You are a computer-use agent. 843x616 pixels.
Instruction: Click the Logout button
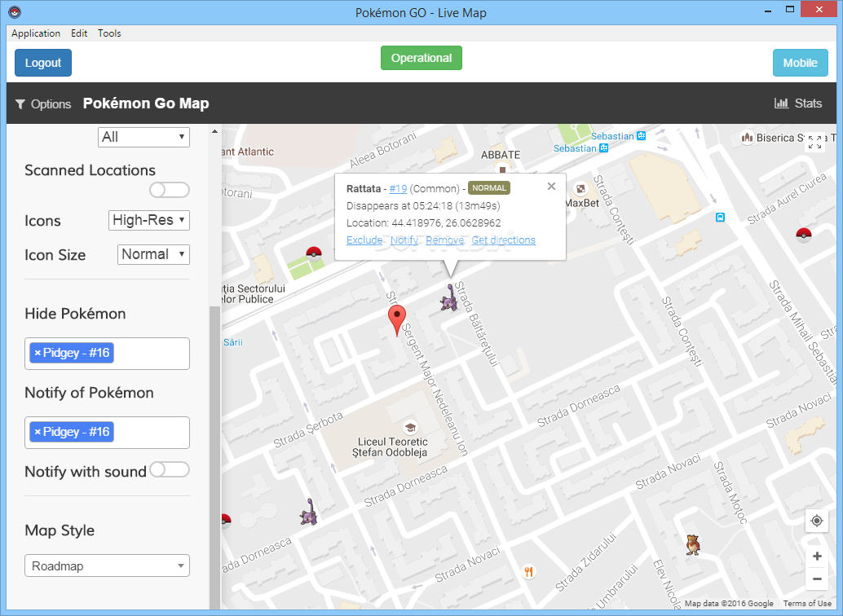pos(43,63)
